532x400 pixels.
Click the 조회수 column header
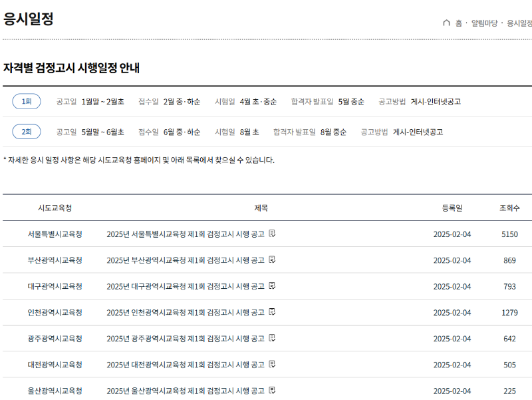509,208
